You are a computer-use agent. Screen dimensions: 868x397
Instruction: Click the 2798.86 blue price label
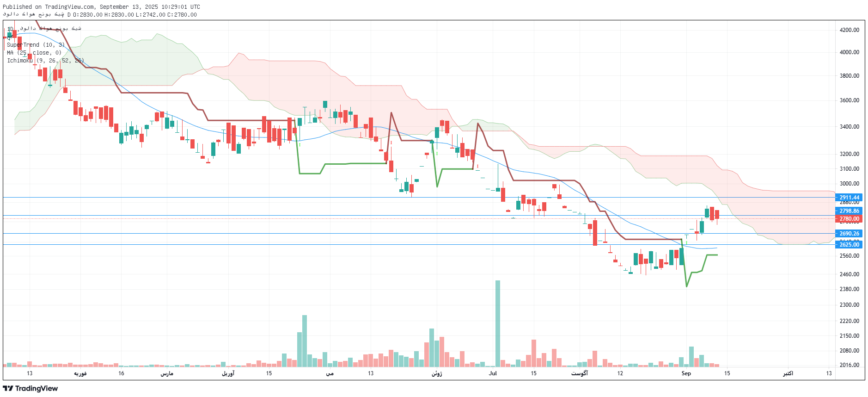pyautogui.click(x=849, y=211)
